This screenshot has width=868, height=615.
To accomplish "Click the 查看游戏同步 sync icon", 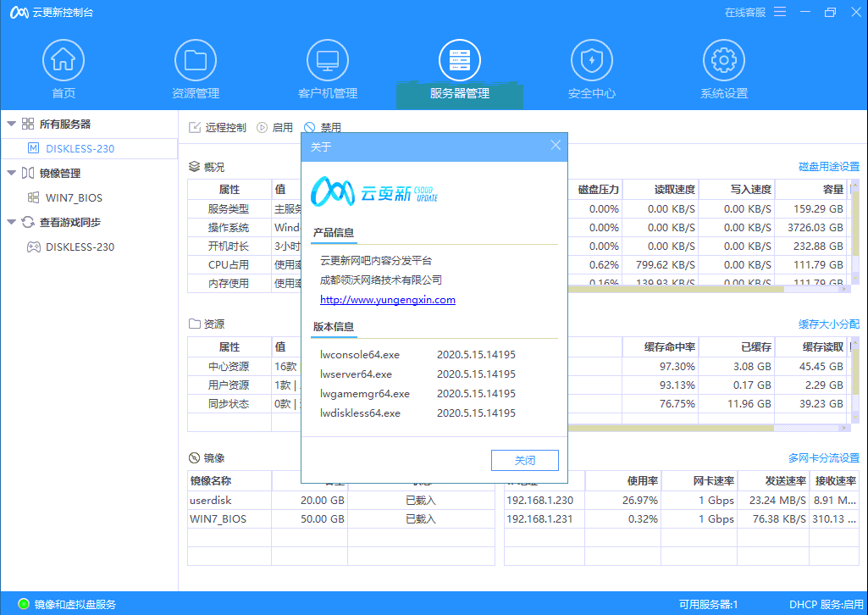I will [28, 222].
